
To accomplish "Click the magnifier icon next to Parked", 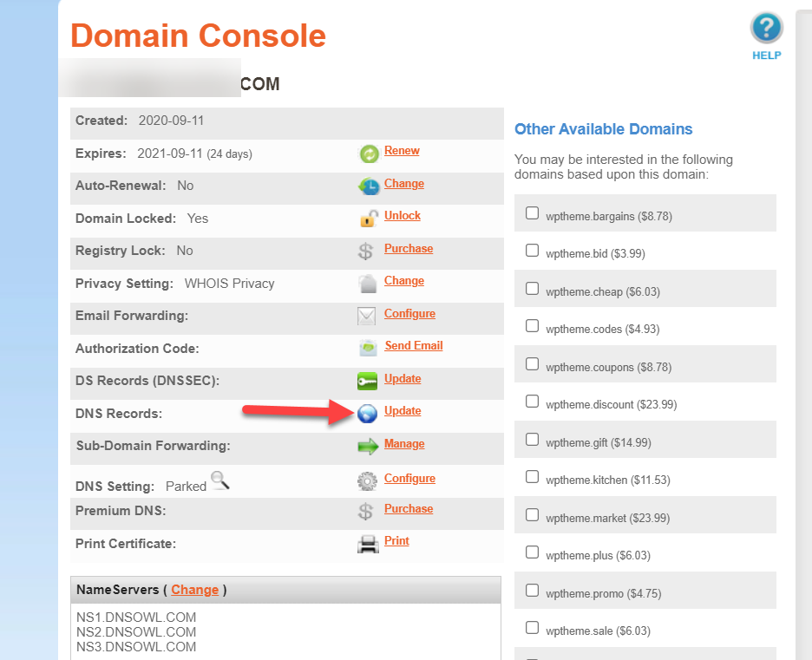I will [220, 480].
